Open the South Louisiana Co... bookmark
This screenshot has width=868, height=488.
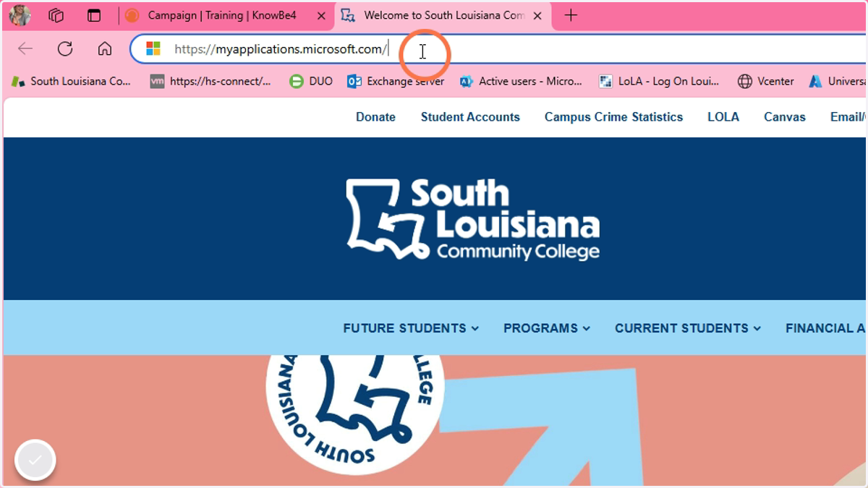(71, 82)
